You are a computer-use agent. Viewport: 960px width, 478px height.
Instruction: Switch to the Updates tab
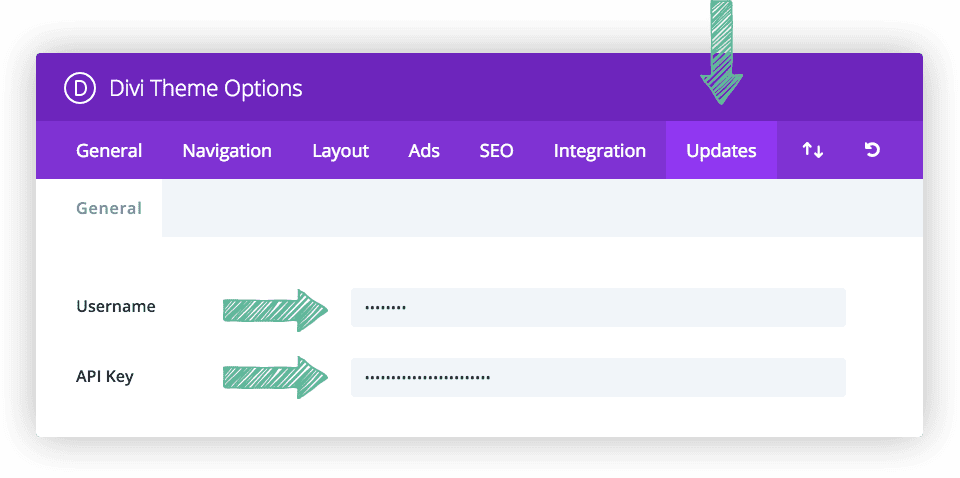click(721, 151)
